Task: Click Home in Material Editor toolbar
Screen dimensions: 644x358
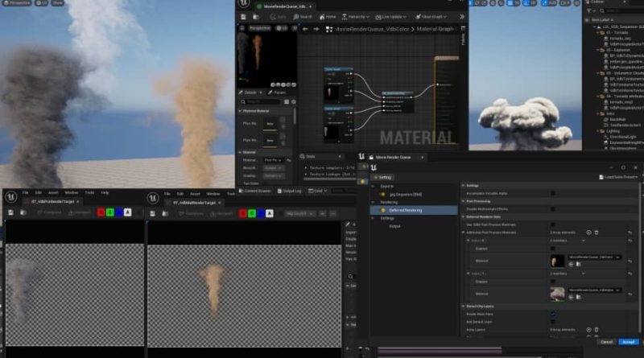Action: [328, 17]
